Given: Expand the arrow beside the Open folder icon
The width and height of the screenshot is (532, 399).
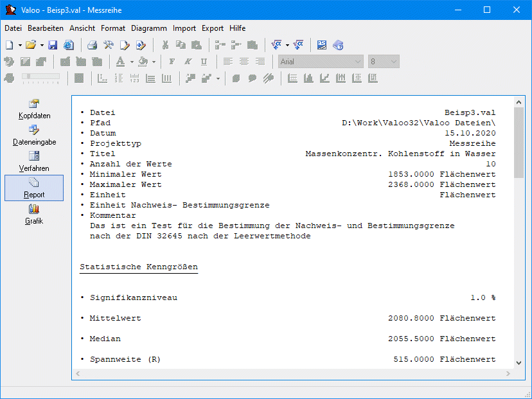Looking at the screenshot, I should coord(42,45).
